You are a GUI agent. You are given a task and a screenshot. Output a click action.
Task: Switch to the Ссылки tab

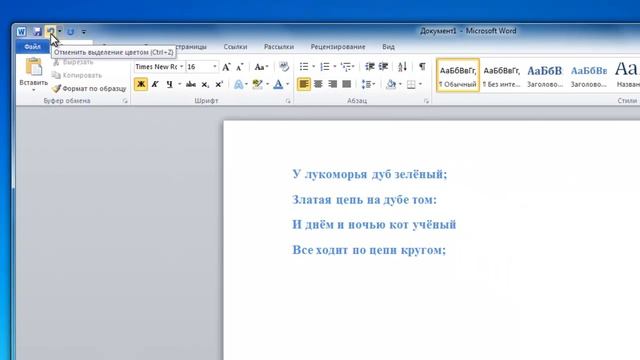[x=235, y=47]
